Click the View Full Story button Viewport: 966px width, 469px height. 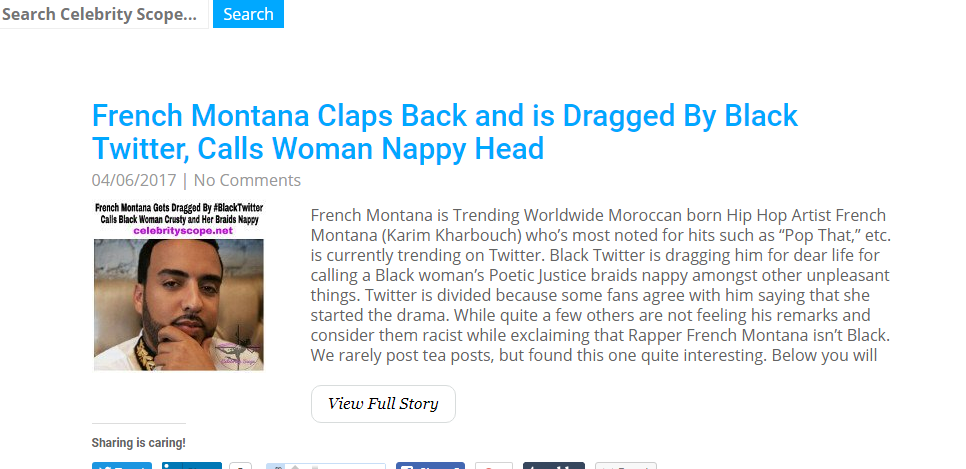383,404
